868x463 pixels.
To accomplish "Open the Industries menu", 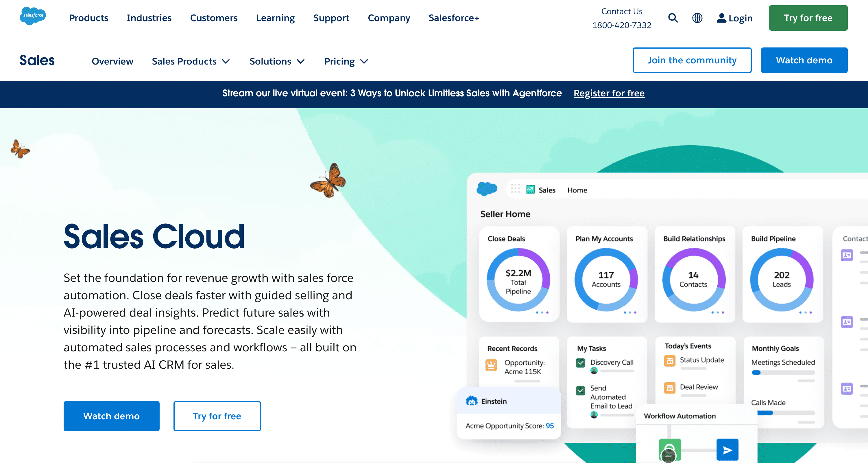I will click(149, 18).
